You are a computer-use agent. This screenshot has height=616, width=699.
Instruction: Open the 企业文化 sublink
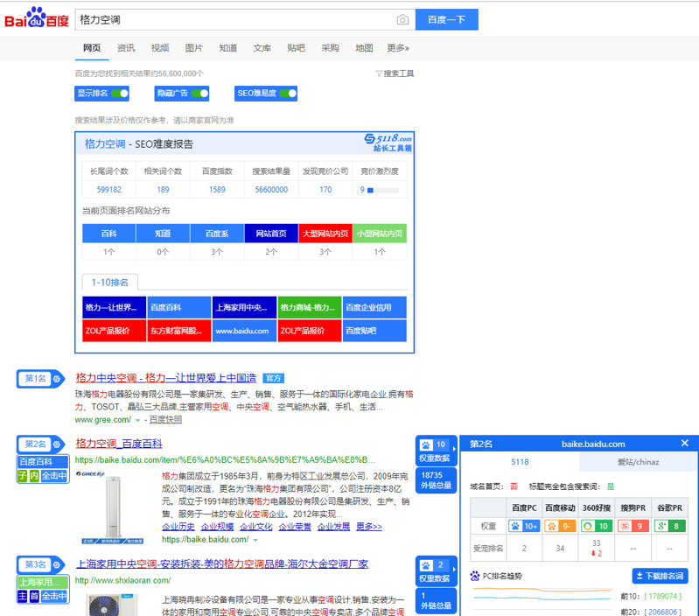(255, 527)
